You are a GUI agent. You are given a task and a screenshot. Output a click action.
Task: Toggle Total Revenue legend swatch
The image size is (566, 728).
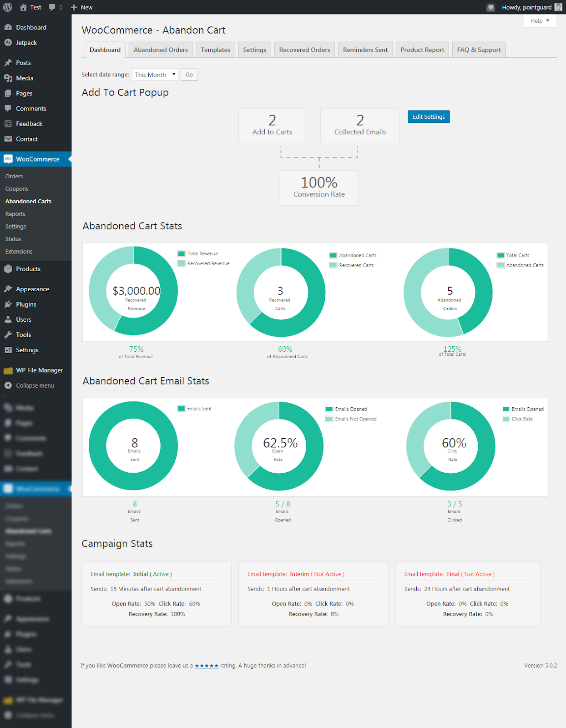[x=182, y=253]
